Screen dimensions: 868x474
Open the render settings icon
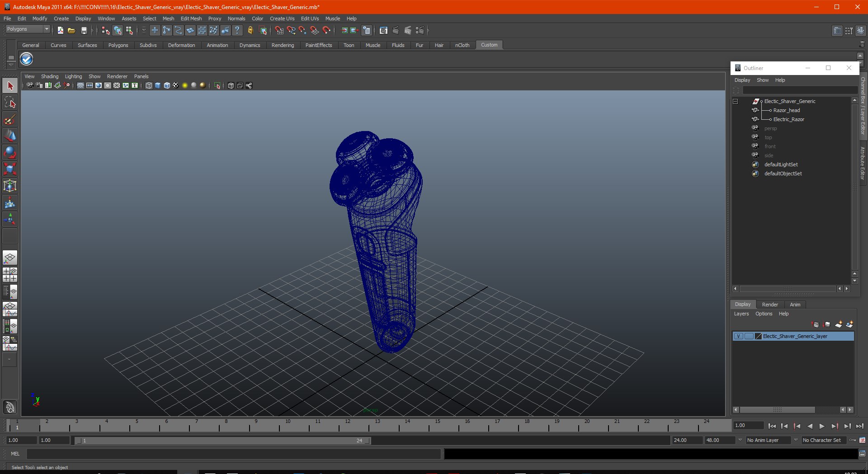tap(420, 30)
